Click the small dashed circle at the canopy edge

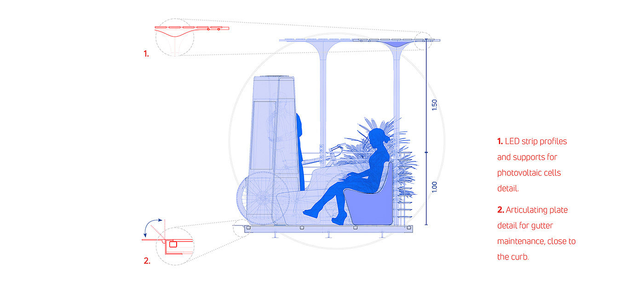(x=423, y=41)
